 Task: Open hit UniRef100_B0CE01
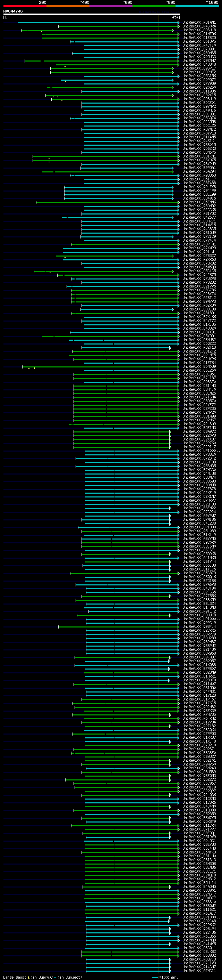coord(199,103)
